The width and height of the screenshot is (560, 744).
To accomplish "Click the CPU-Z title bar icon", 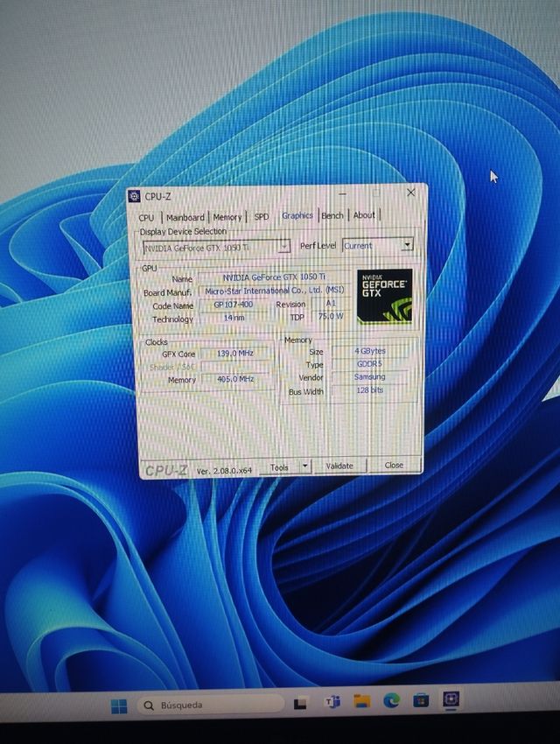I will (x=134, y=196).
